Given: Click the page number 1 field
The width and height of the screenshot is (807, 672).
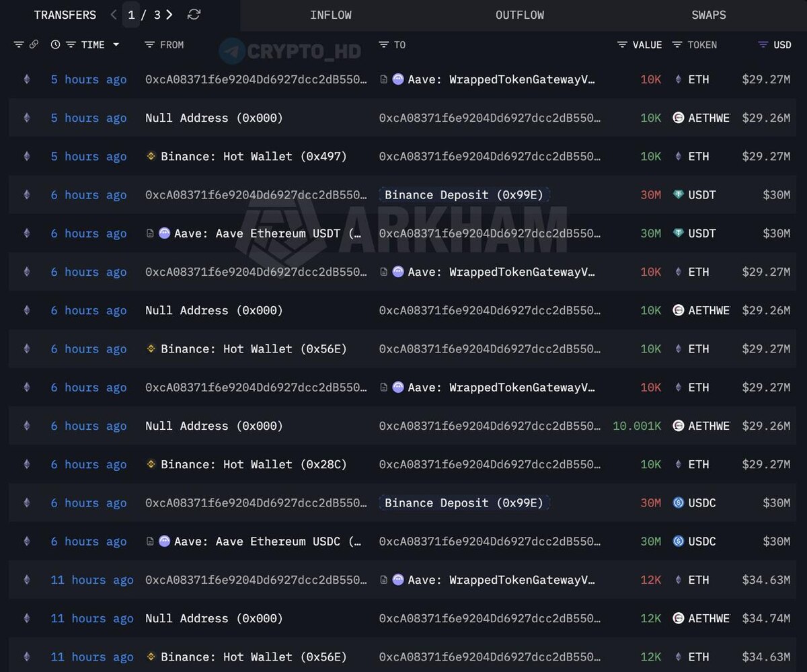Looking at the screenshot, I should 132,15.
